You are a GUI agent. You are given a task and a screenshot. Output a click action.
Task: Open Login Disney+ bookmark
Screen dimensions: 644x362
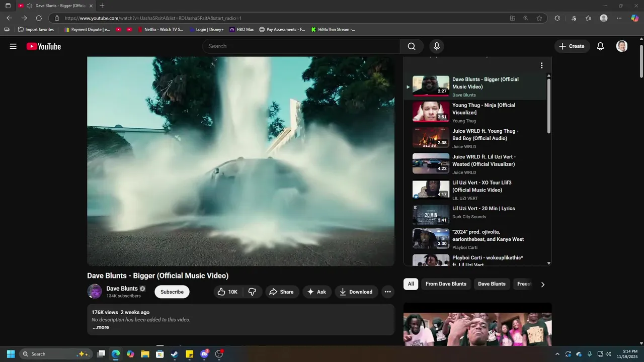click(x=207, y=30)
